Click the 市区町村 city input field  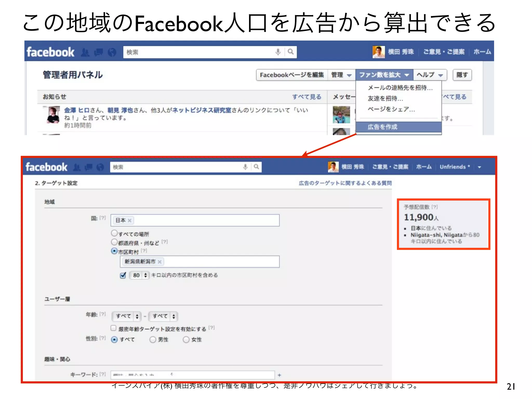click(x=200, y=262)
